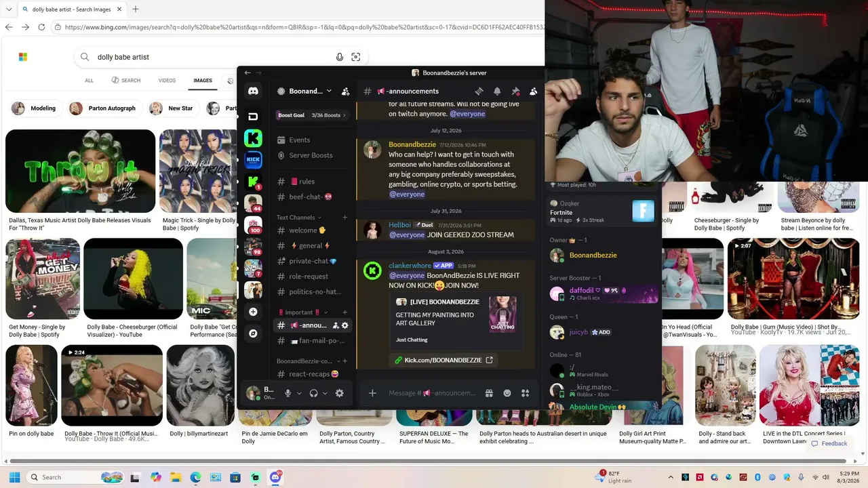Switch to Bing ALL tab

pos(89,81)
